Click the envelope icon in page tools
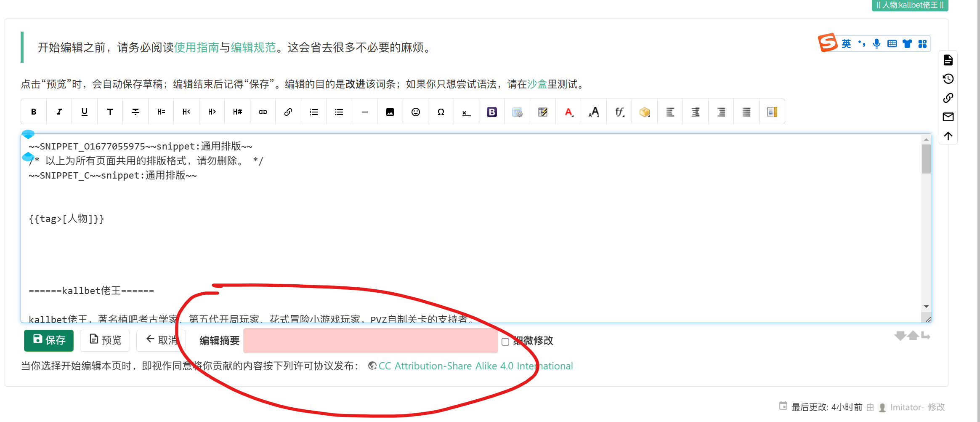Image resolution: width=980 pixels, height=422 pixels. tap(948, 117)
